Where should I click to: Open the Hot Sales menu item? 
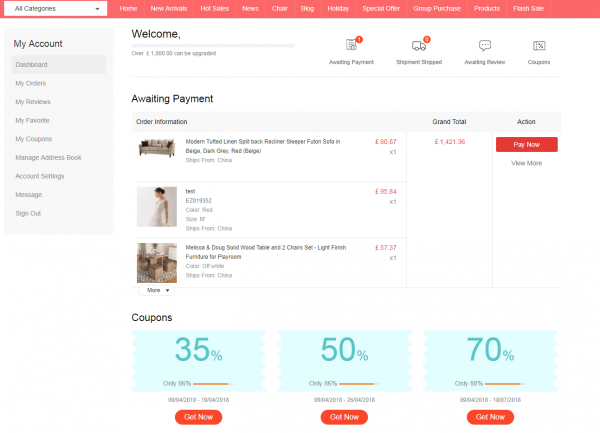215,8
